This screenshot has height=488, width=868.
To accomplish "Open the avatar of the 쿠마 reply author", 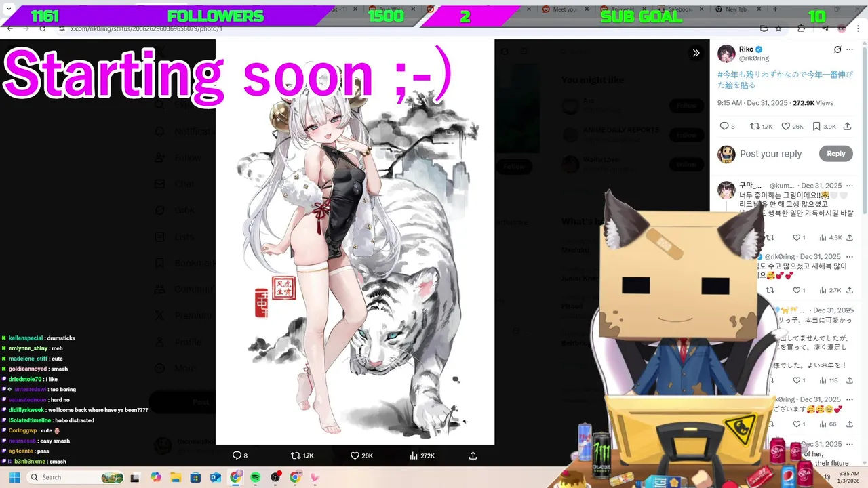I will (x=726, y=190).
